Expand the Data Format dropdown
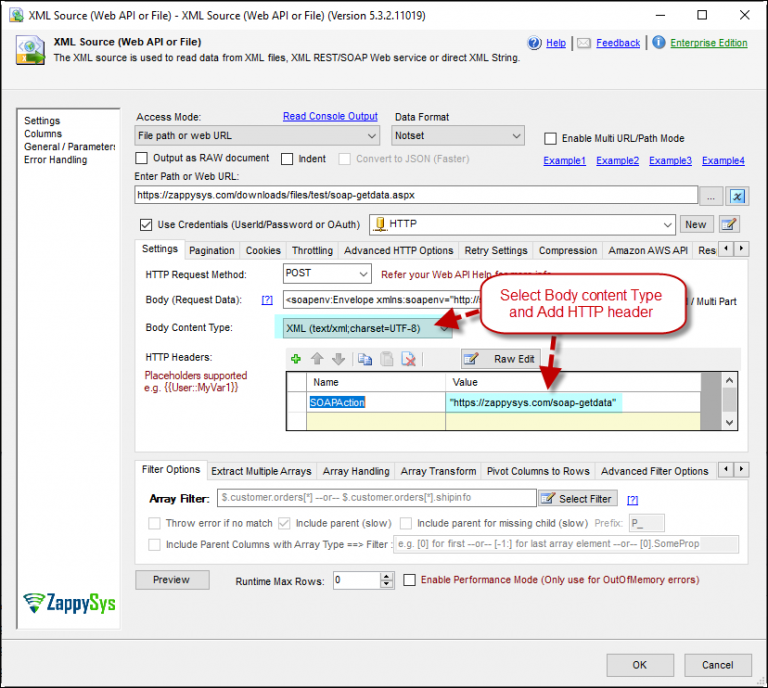 coord(516,136)
